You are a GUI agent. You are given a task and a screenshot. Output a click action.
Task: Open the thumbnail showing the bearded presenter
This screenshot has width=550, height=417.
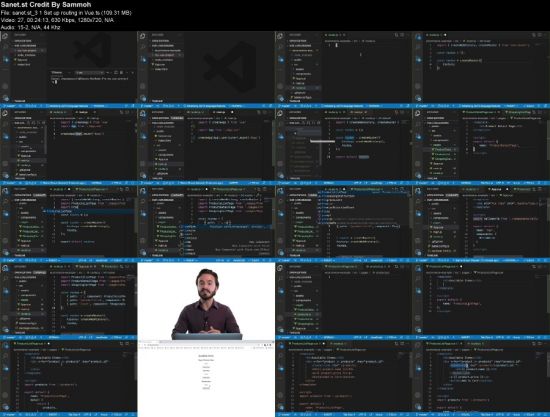[x=206, y=301]
